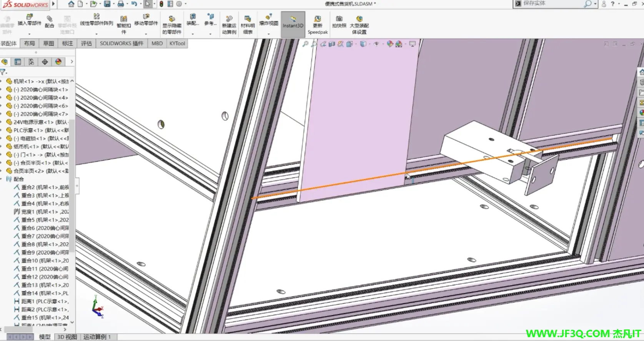This screenshot has width=644, height=341.
Task: Open 线性零部件阵列 dropdown arrow
Action: click(x=97, y=33)
